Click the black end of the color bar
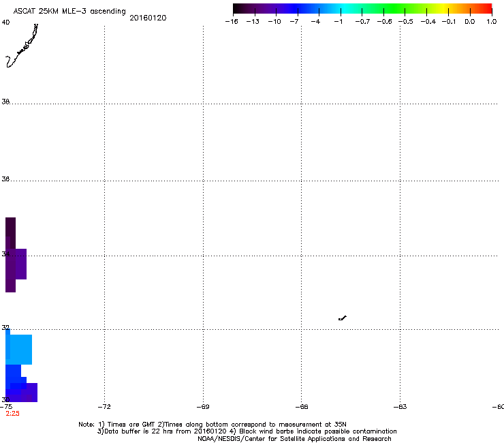Viewport: 504px width, 443px height. coord(238,9)
